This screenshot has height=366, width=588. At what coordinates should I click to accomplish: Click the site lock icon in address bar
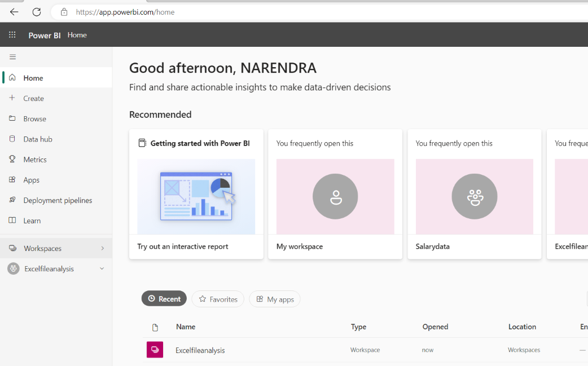tap(64, 12)
